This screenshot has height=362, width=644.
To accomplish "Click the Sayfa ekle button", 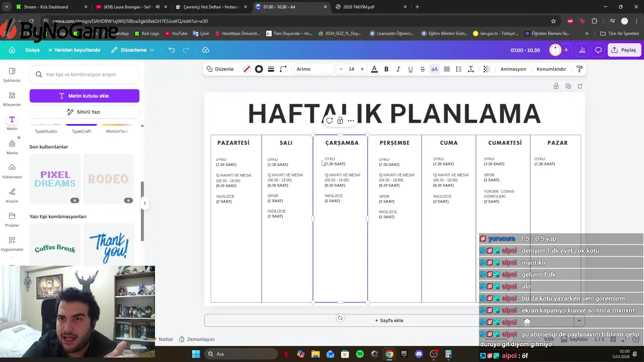I will pos(389,320).
